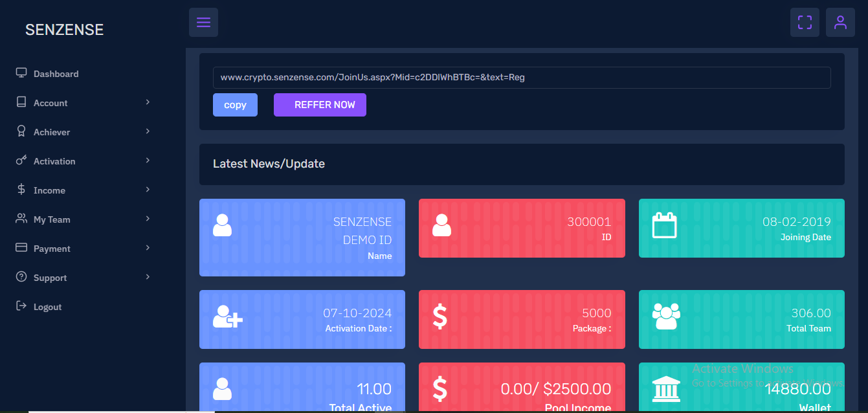Select the Activation menu label
868x413 pixels.
[54, 161]
